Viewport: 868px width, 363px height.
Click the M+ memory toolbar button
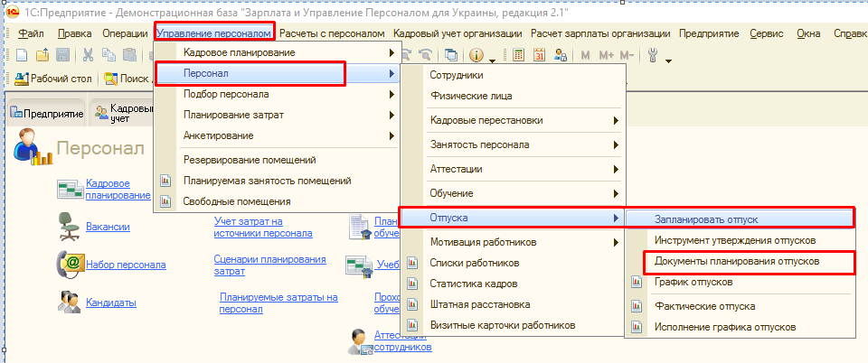click(607, 55)
